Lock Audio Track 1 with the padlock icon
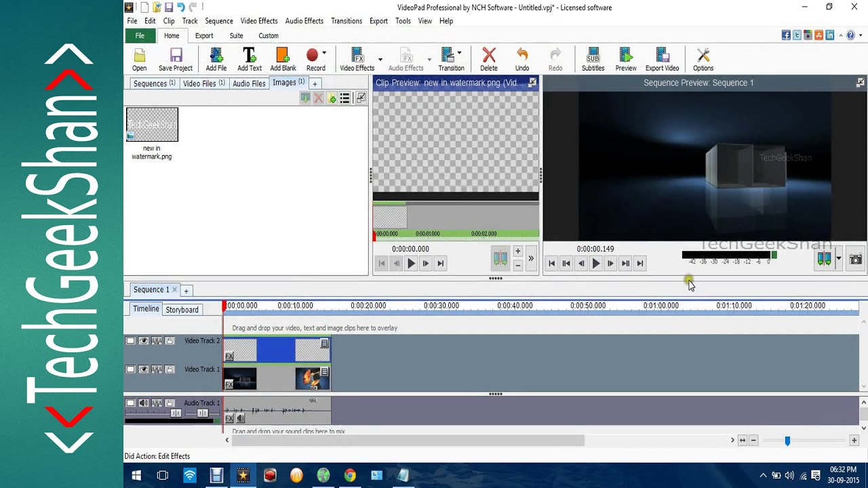 (x=170, y=403)
